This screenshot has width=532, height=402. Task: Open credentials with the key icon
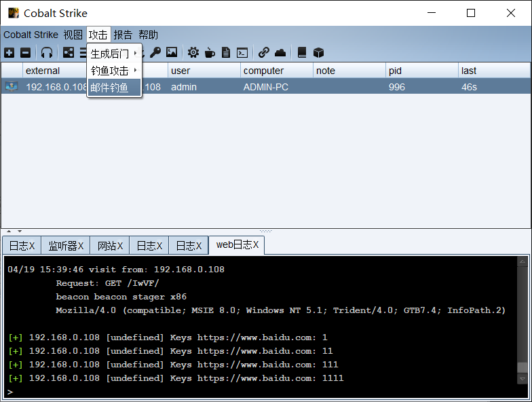pyautogui.click(x=155, y=52)
